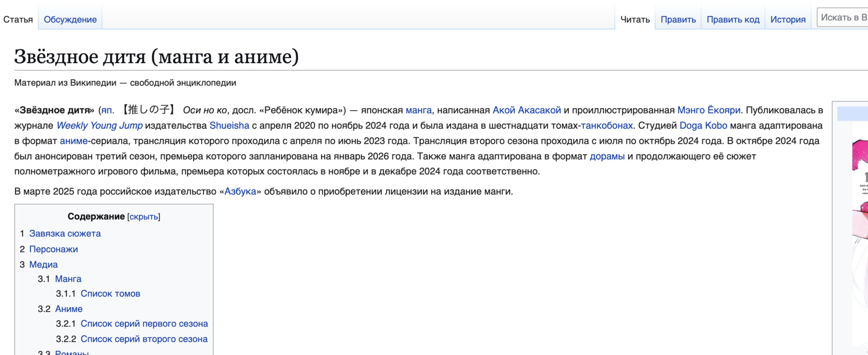Jump to Завязка сюжета section
This screenshot has height=355, width=868.
(65, 233)
